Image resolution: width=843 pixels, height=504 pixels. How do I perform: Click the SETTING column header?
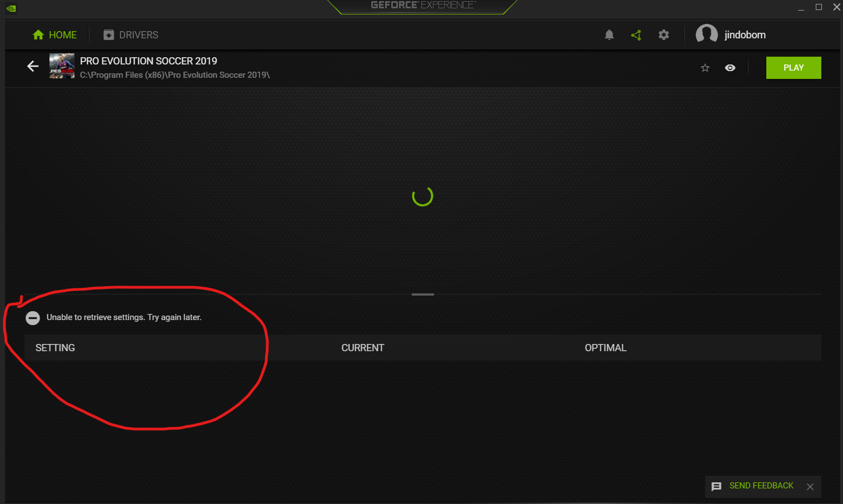point(55,348)
